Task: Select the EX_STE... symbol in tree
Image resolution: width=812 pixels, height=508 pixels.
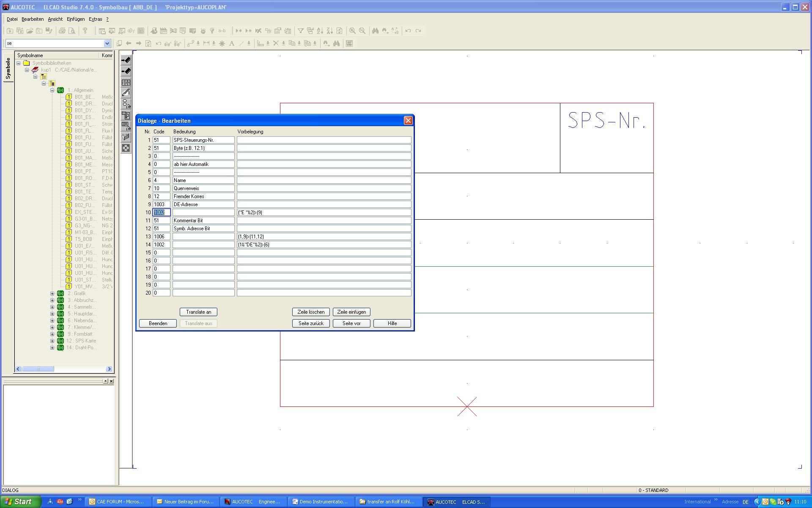Action: pyautogui.click(x=85, y=212)
